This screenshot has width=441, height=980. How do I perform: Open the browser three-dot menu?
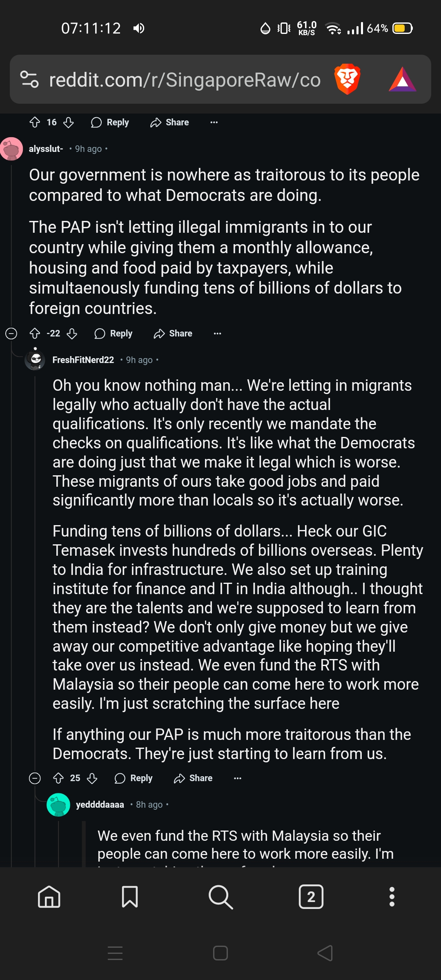(392, 897)
